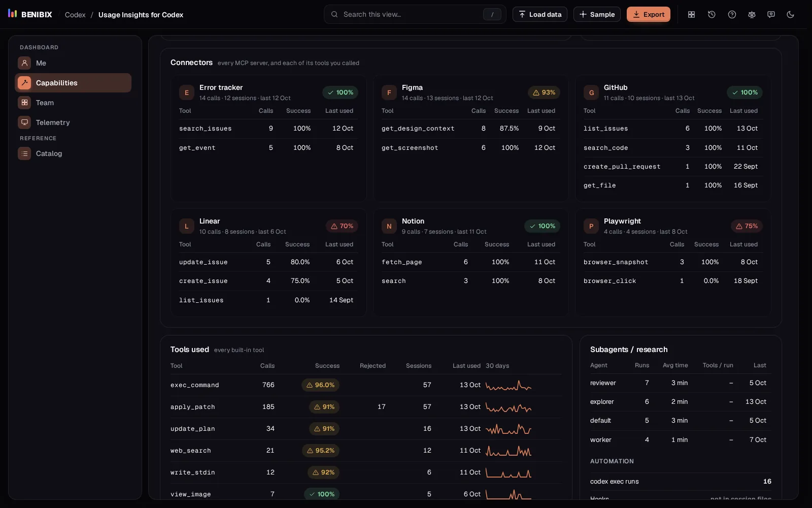Select the create_pull_request tool row
This screenshot has height=508, width=812.
672,167
